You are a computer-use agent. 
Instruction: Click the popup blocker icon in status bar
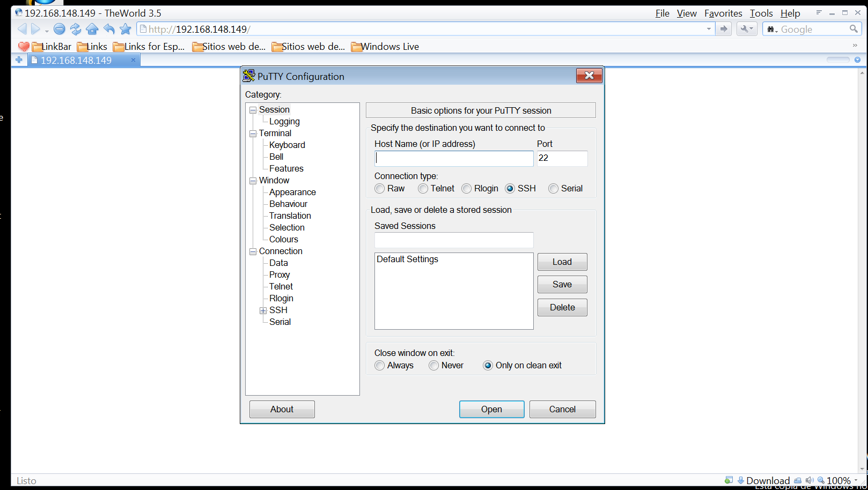coord(729,480)
